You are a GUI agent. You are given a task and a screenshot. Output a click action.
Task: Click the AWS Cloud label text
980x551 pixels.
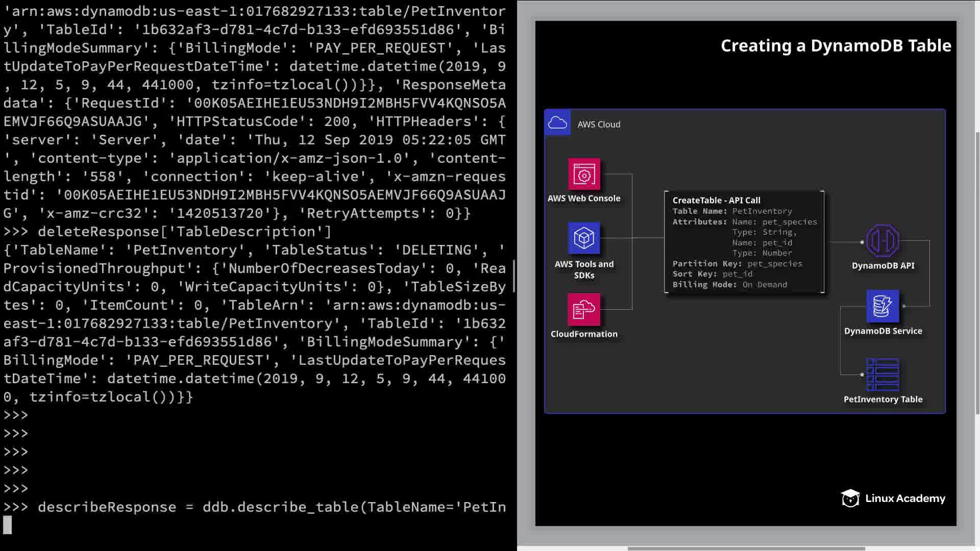pos(599,124)
